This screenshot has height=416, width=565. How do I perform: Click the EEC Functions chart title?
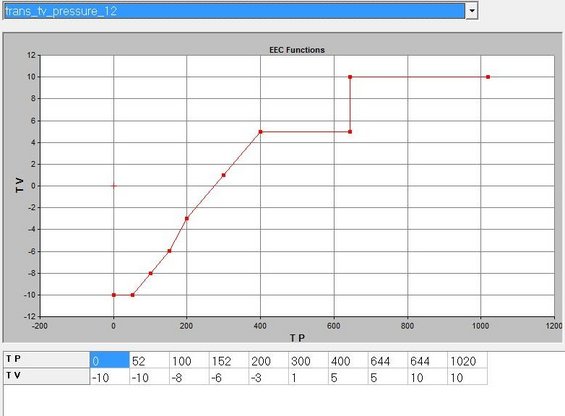297,50
